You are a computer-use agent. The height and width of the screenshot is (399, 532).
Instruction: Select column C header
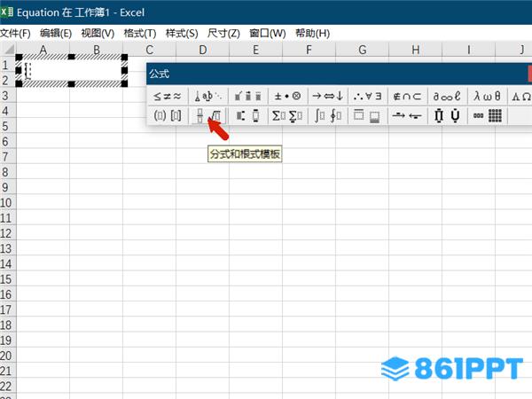point(149,50)
